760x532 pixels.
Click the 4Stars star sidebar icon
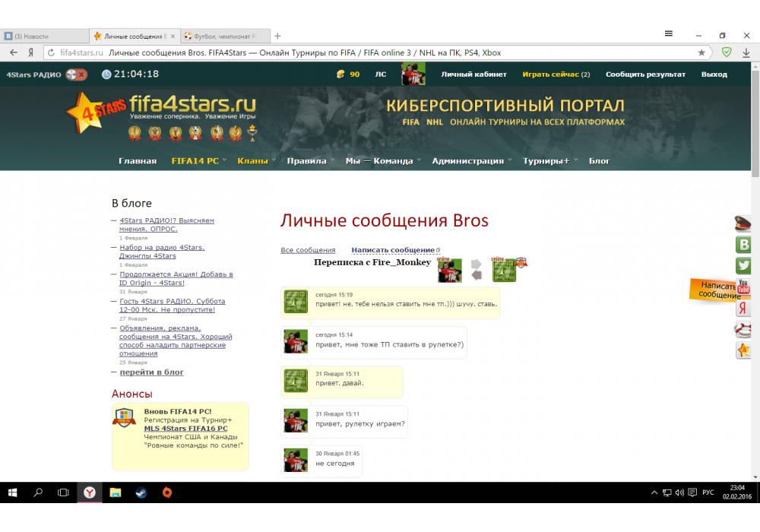[x=743, y=350]
